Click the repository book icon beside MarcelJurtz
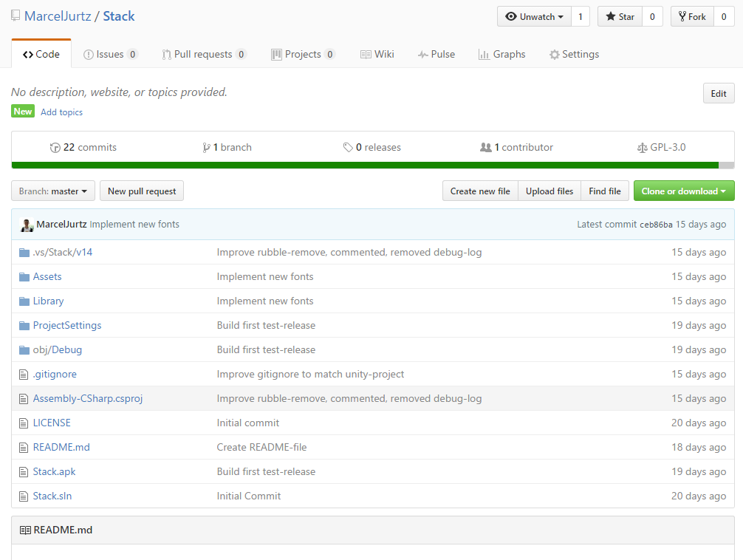The width and height of the screenshot is (743, 560). tap(16, 16)
